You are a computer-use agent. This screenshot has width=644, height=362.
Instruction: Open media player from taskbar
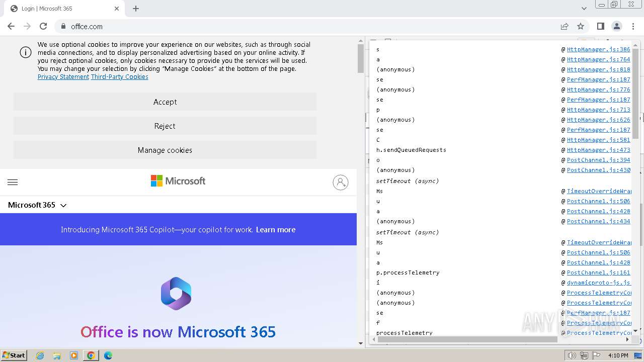tap(74, 355)
